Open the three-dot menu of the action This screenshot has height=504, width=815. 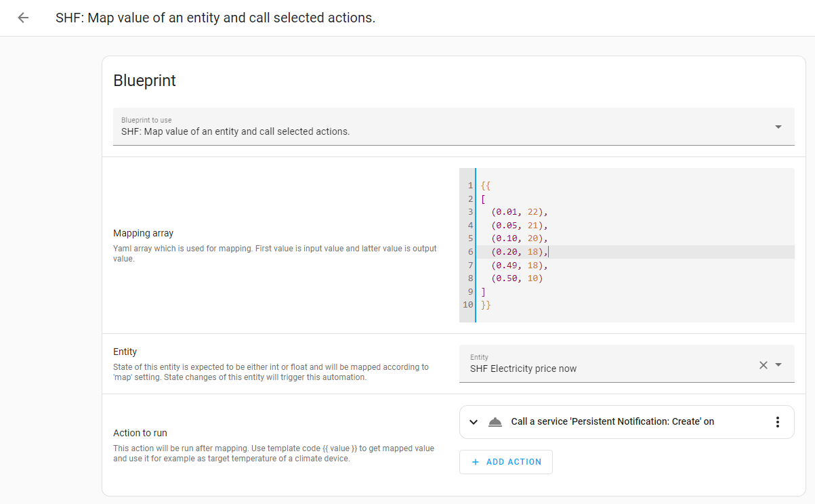[x=777, y=422]
